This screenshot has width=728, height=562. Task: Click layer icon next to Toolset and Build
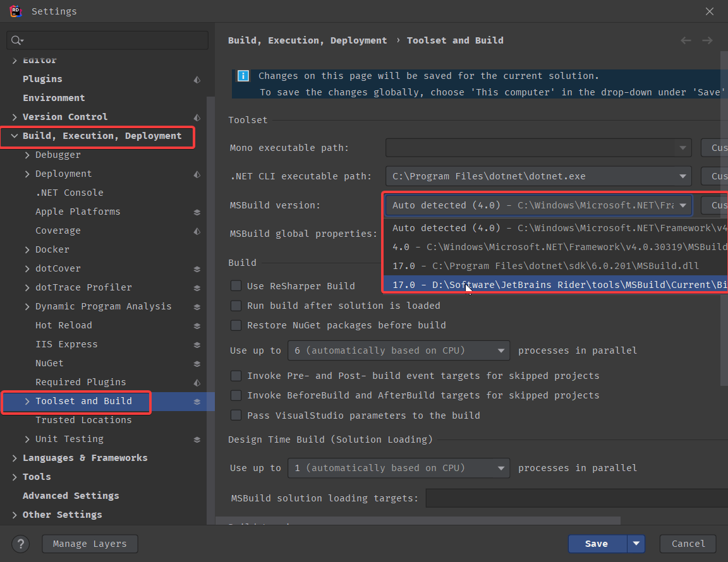197,402
